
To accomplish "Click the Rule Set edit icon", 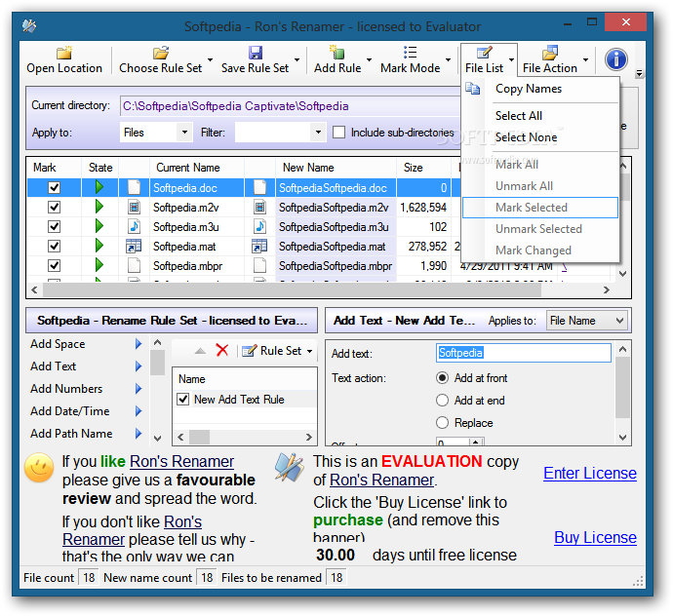I will [x=250, y=351].
